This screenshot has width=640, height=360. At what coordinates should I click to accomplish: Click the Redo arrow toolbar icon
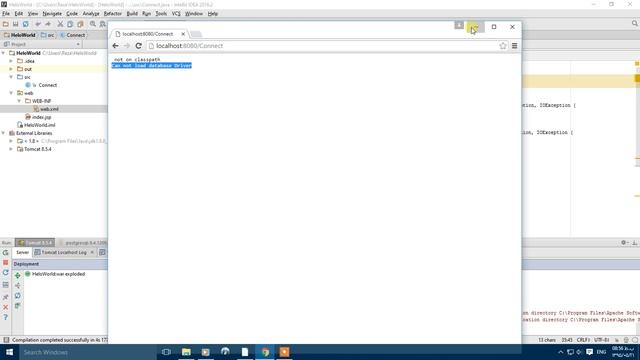[x=48, y=24]
